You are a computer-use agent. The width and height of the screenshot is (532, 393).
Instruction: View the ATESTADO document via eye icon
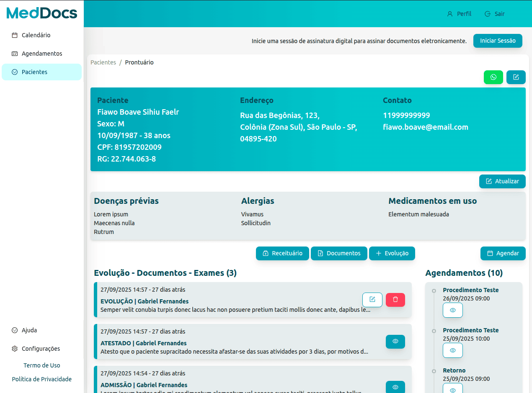coord(395,342)
